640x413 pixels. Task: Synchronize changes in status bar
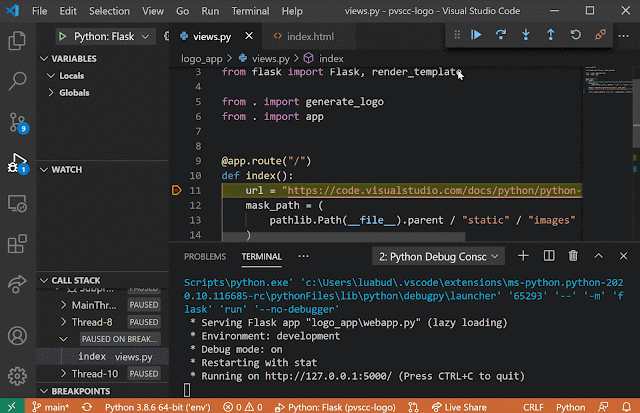pos(87,407)
